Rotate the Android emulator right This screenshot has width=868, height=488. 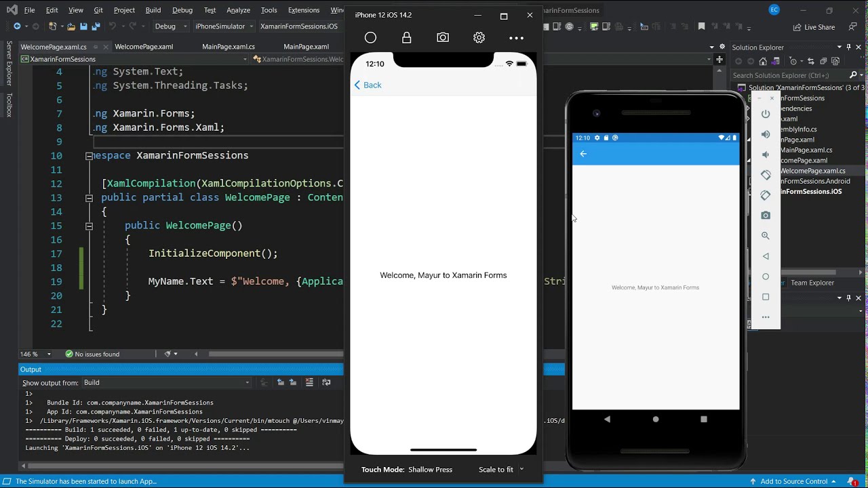[766, 195]
